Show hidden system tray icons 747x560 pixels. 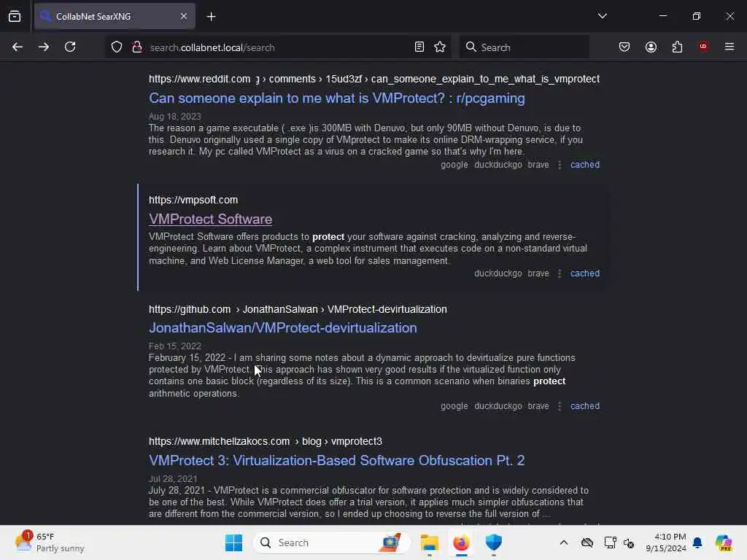coord(564,542)
